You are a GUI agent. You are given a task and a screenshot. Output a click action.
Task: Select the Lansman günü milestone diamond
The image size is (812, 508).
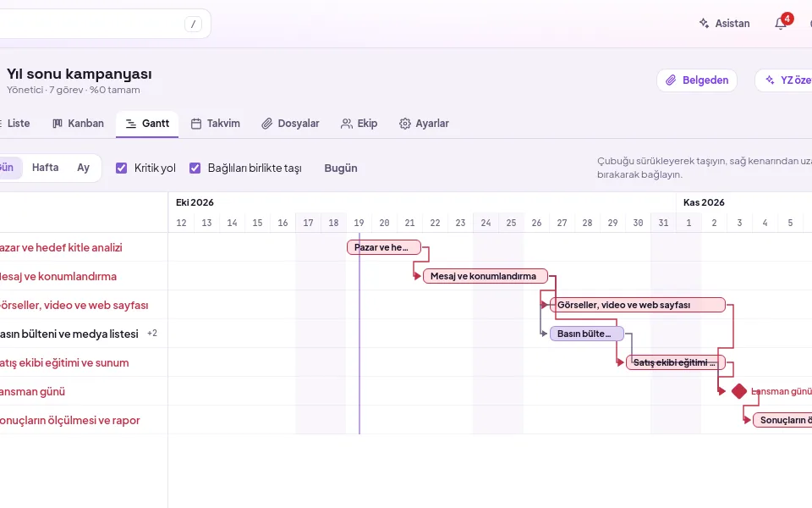click(x=739, y=391)
